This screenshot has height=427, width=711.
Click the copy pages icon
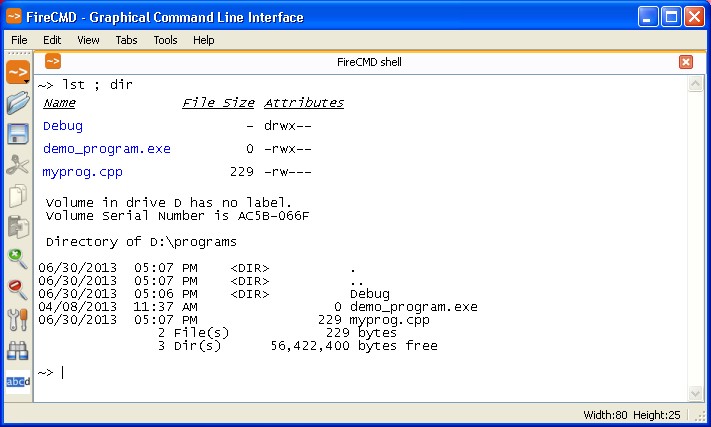[x=18, y=196]
